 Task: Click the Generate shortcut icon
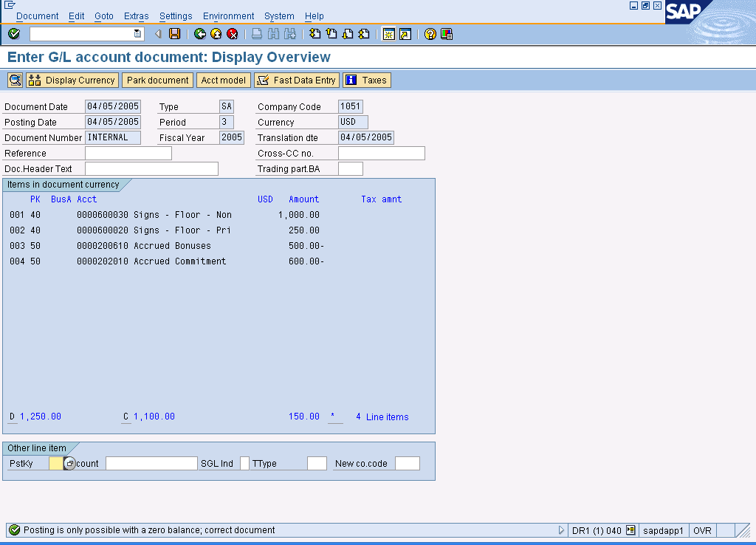[405, 34]
